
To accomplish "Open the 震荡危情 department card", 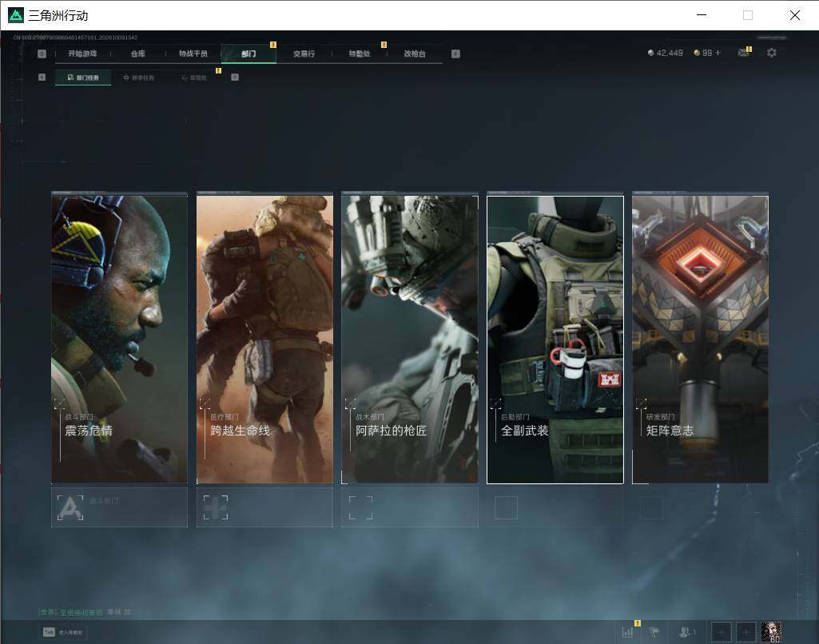I will (x=120, y=339).
